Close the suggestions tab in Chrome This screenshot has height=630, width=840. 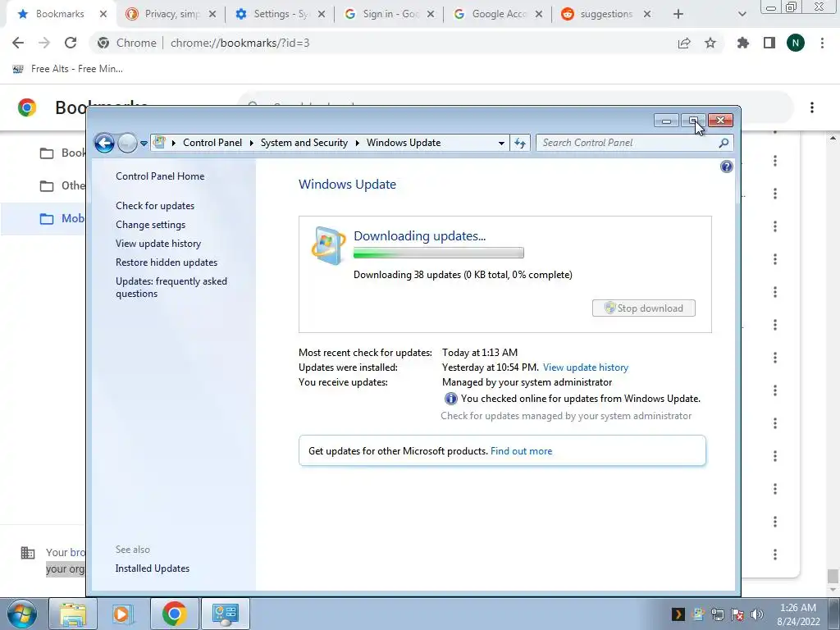[x=647, y=15]
